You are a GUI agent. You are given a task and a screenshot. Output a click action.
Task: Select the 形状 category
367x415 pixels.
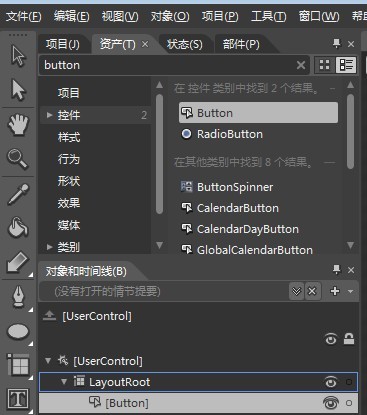pyautogui.click(x=69, y=181)
